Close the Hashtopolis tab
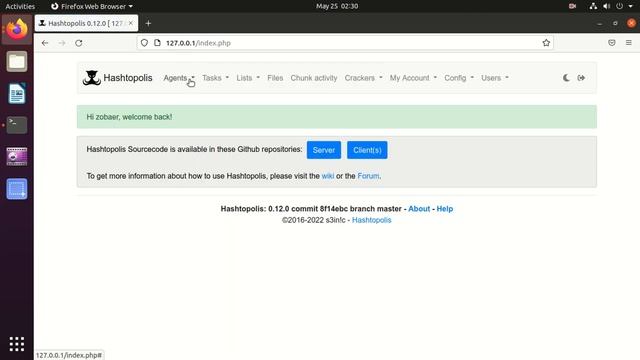The width and height of the screenshot is (640, 360). (x=131, y=23)
